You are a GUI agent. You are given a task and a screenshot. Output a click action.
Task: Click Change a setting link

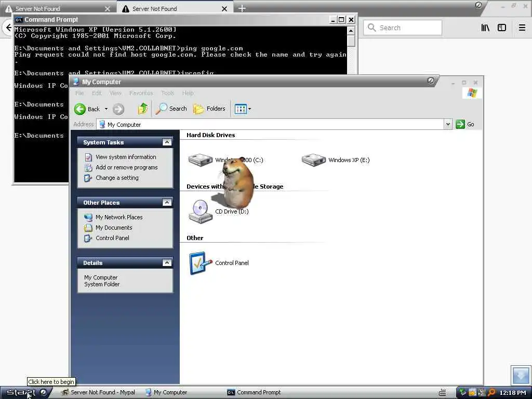click(x=117, y=178)
